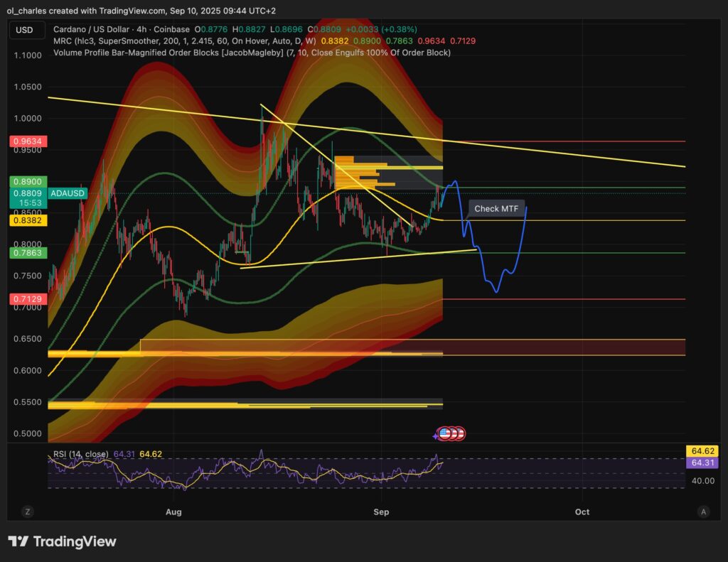Click the circular A button in bottom-right corner

coord(703,511)
